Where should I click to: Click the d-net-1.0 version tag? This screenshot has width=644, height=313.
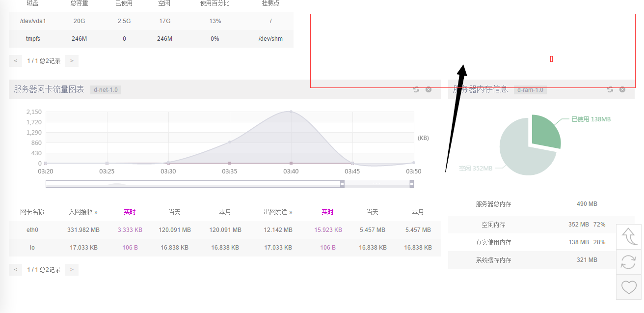(x=106, y=90)
